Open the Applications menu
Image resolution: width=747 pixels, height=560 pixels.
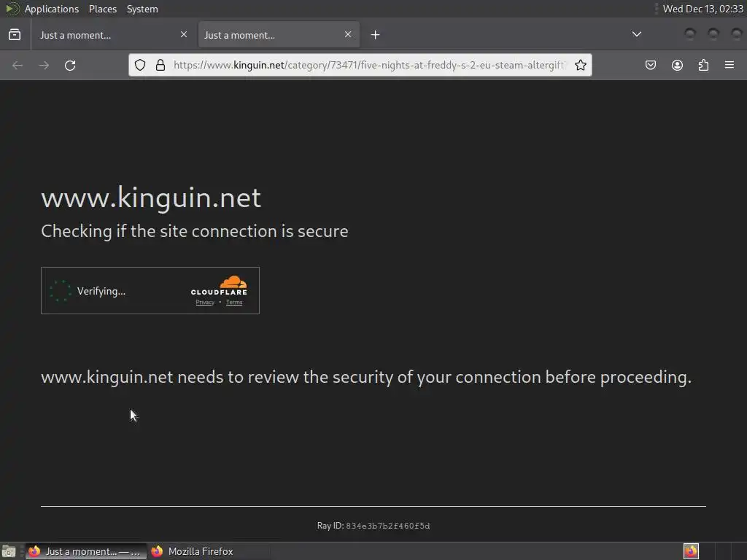(x=52, y=9)
